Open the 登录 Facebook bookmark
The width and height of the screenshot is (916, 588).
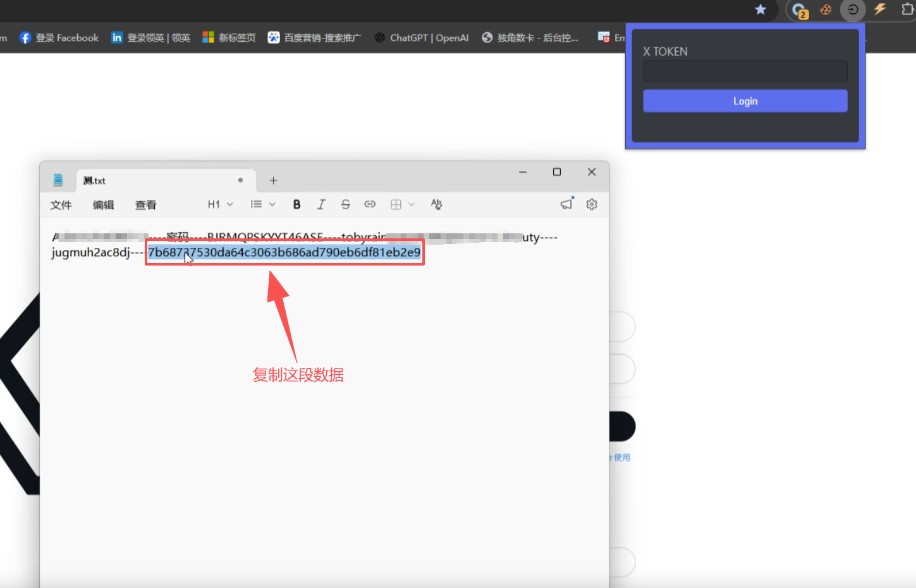pos(59,38)
